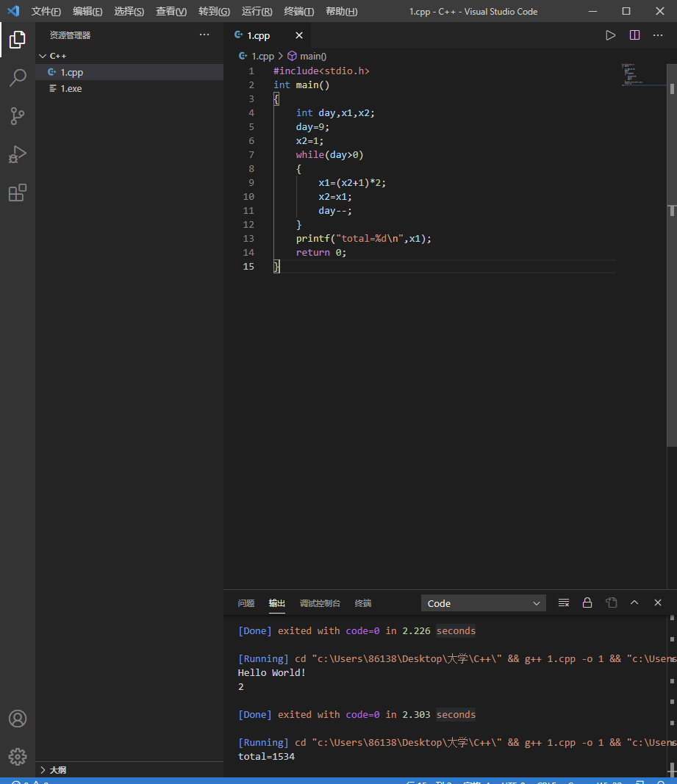Viewport: 677px width, 784px height.
Task: Click 1.cpp in the breadcrumb
Action: pos(262,57)
